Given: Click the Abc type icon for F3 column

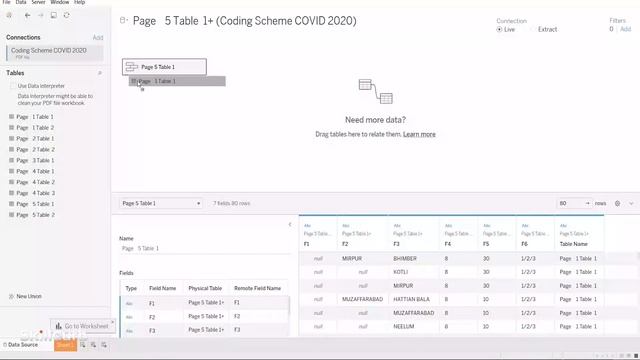Looking at the screenshot, I should pyautogui.click(x=397, y=225).
